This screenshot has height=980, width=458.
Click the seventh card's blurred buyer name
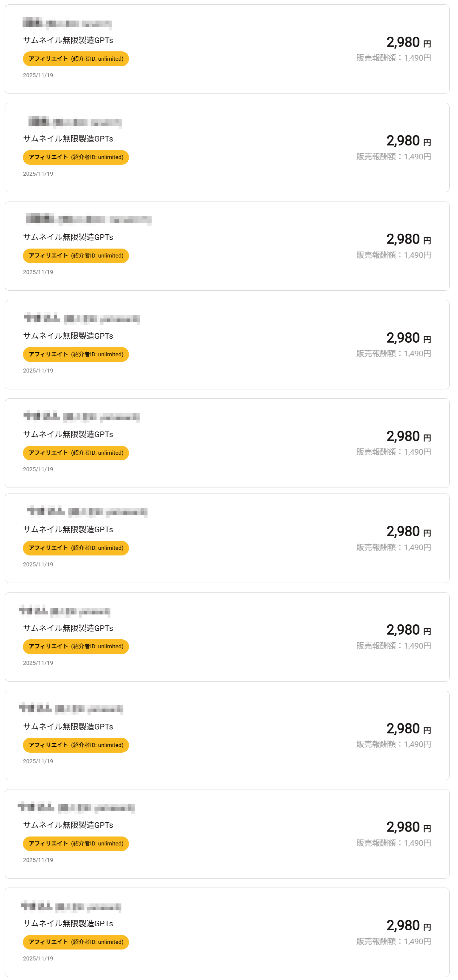65,611
